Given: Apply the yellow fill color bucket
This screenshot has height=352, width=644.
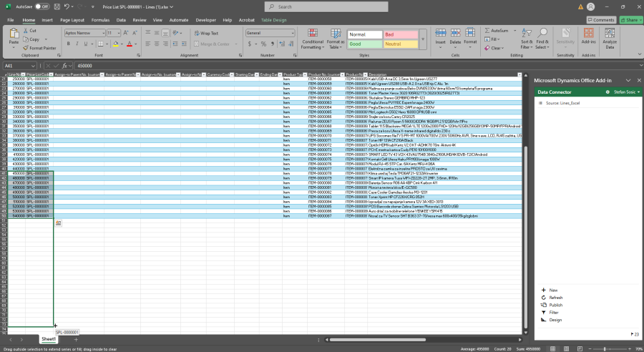Looking at the screenshot, I should (116, 44).
